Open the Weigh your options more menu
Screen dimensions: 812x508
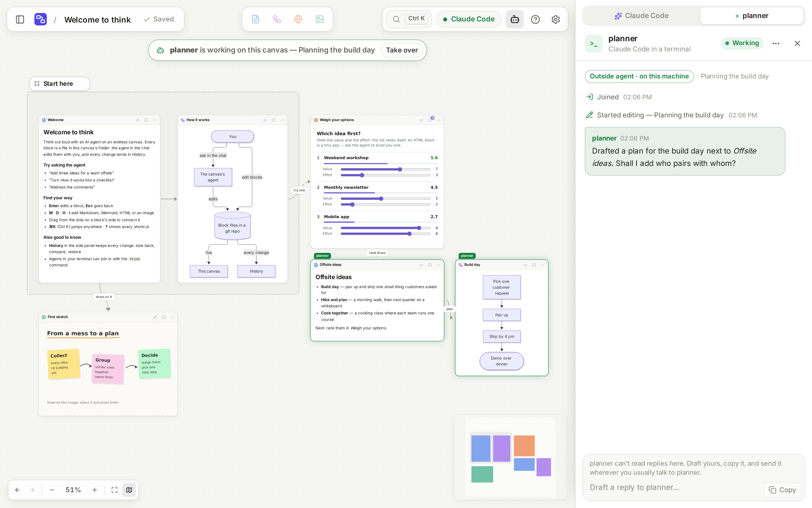tap(438, 120)
